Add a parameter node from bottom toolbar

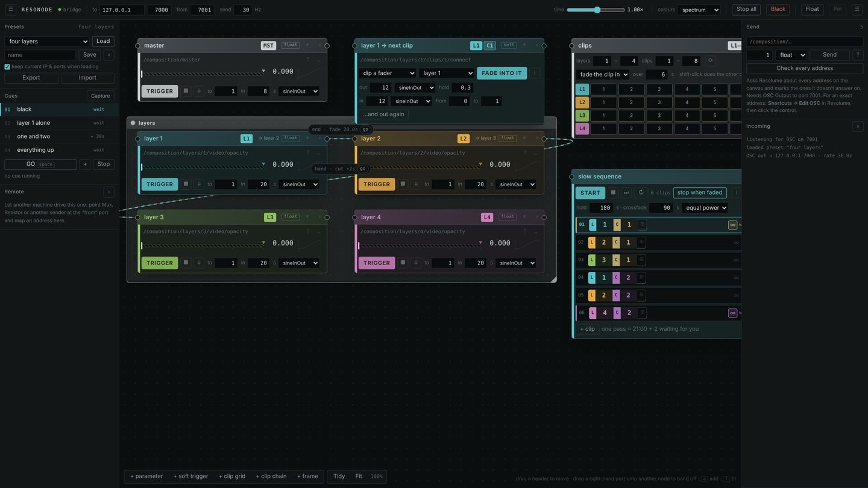tap(146, 477)
